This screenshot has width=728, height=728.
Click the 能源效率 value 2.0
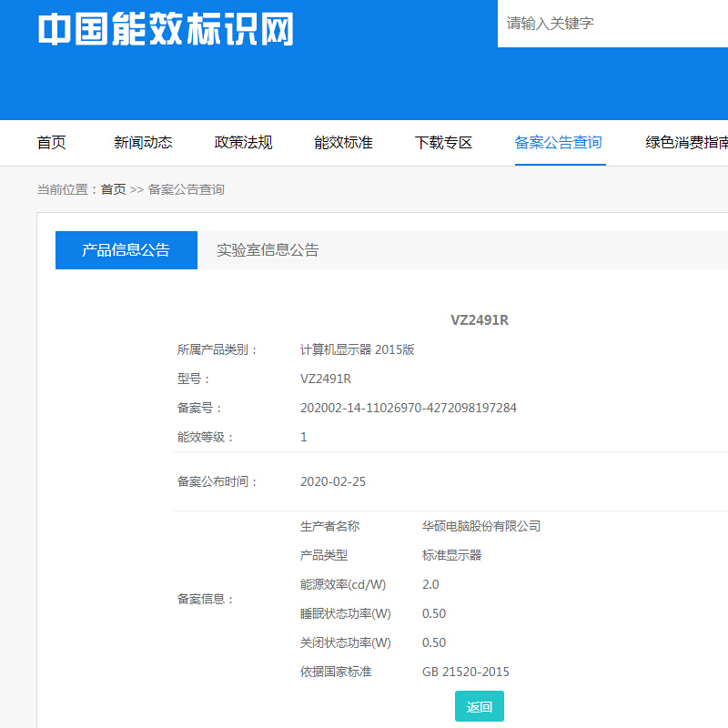pos(430,584)
